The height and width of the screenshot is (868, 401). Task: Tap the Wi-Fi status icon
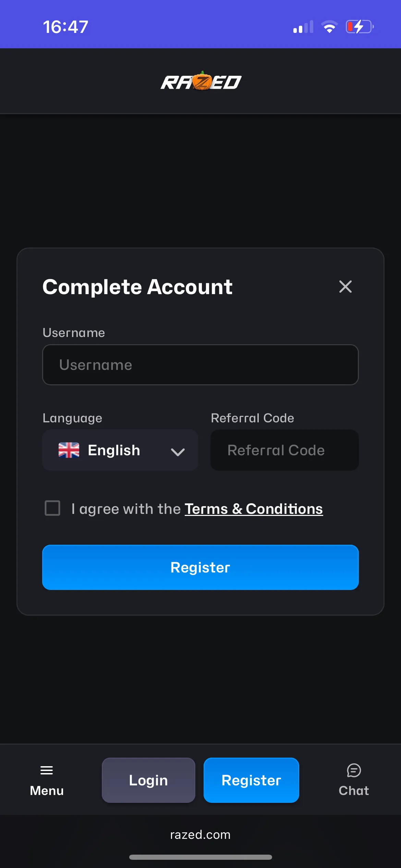point(329,27)
